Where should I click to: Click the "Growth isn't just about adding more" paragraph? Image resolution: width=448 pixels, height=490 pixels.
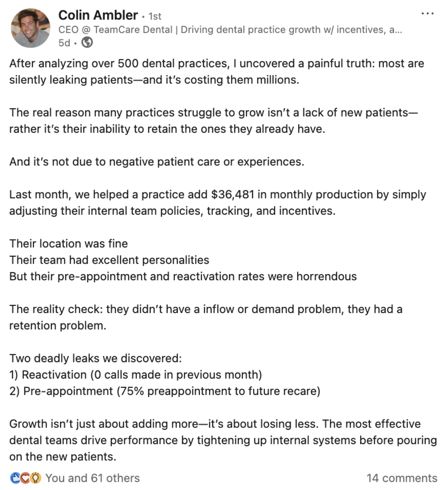pos(223,440)
